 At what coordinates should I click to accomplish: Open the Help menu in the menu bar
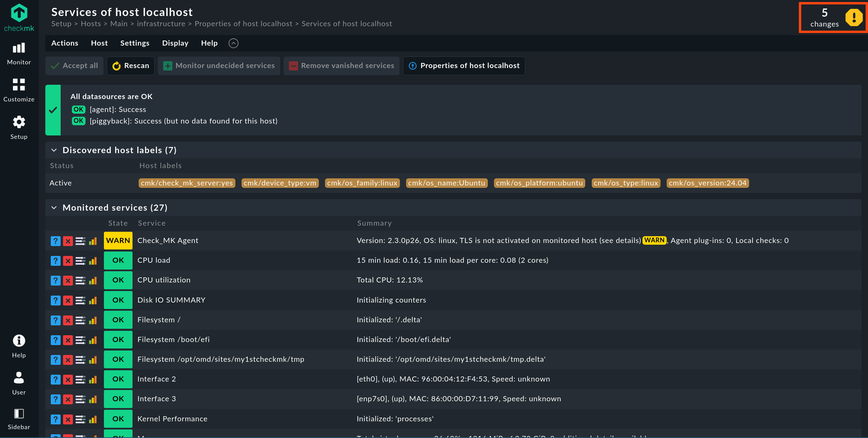point(209,43)
